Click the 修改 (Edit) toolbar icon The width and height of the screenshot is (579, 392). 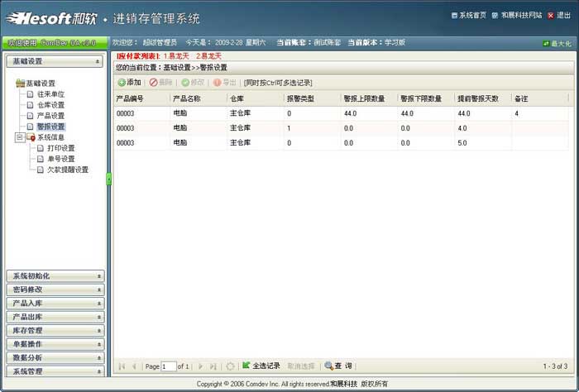point(185,83)
